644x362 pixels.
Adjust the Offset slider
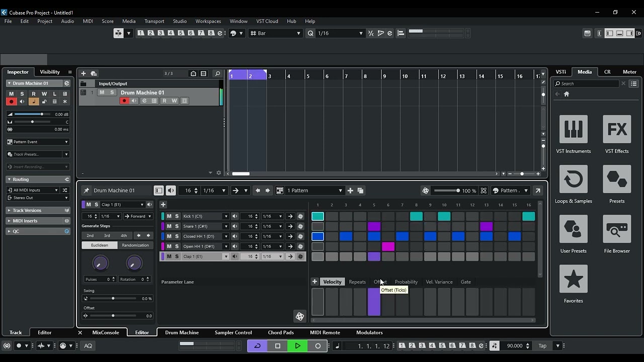[113, 316]
